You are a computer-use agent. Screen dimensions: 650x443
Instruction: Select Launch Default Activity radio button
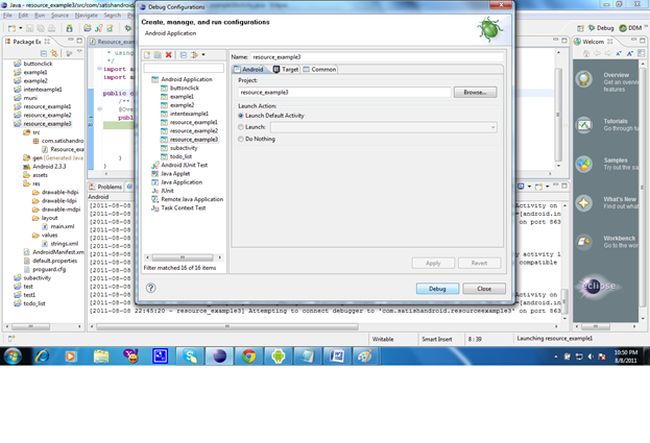tap(240, 116)
